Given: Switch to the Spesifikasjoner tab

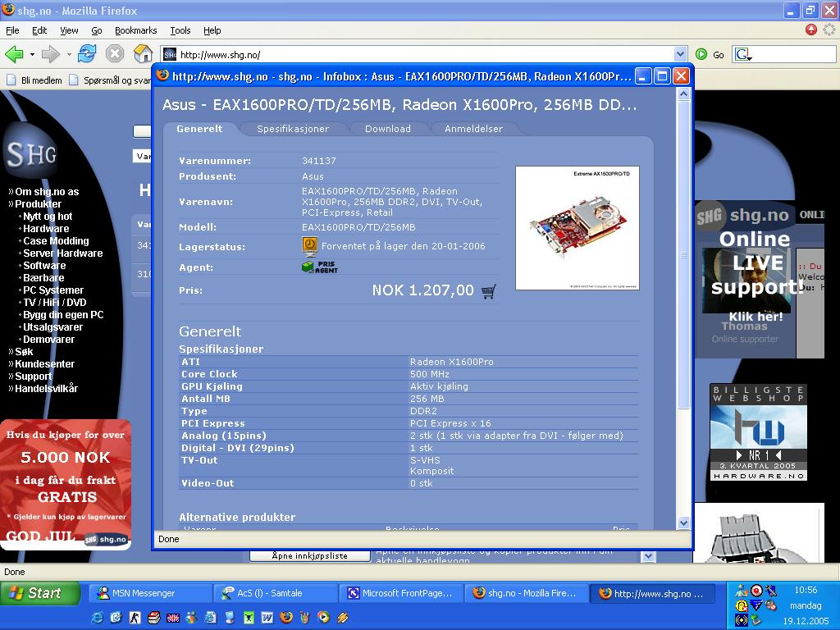Looking at the screenshot, I should 293,129.
